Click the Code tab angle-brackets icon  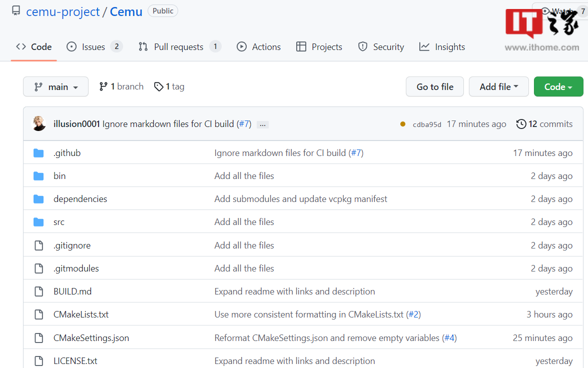pos(21,47)
